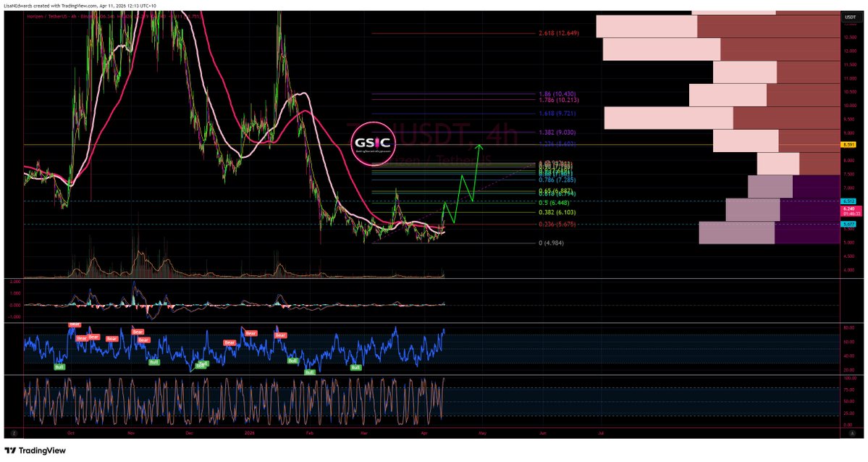This screenshot has height=462, width=868.
Task: Click Nov on the time axis
Action: (131, 433)
